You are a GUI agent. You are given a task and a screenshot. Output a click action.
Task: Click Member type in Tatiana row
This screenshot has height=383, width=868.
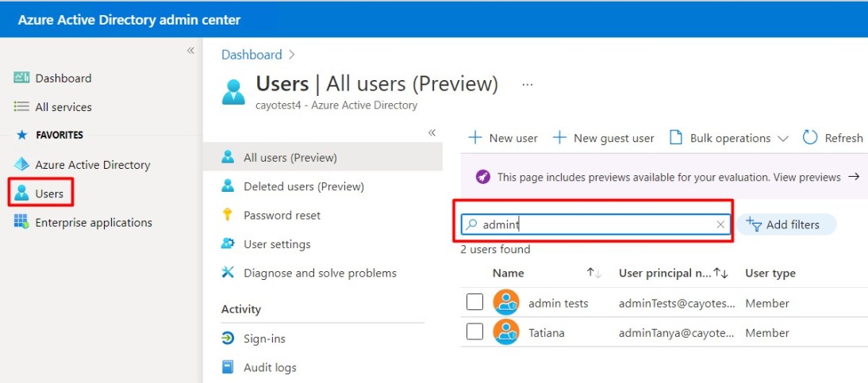tap(766, 332)
